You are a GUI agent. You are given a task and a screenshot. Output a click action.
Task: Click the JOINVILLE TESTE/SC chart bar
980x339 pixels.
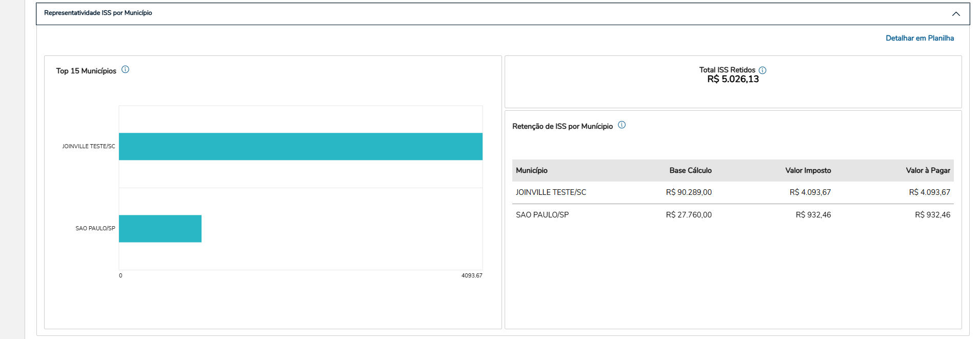(301, 147)
